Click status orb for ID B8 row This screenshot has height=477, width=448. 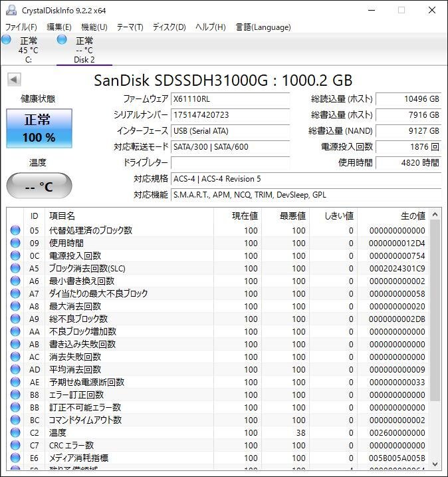coord(15,395)
